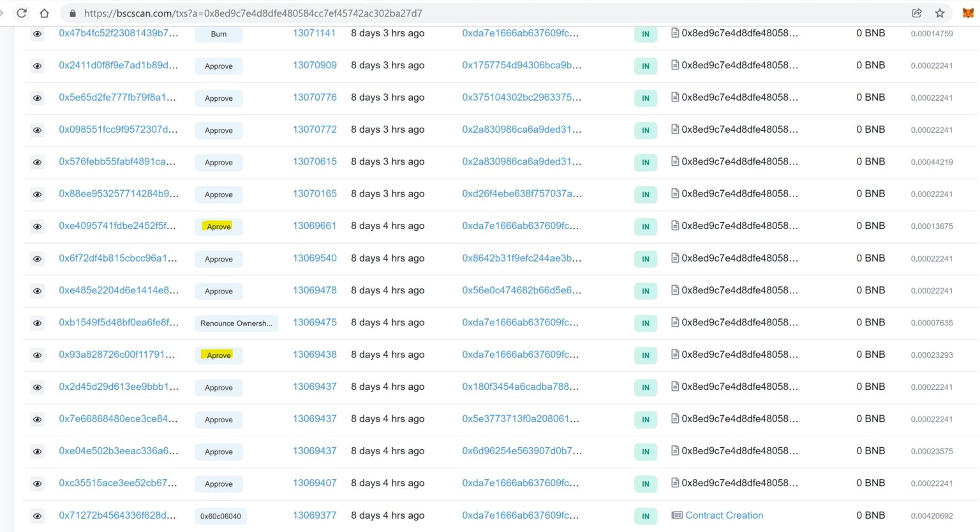This screenshot has width=980, height=532.
Task: Open block 13071141
Action: click(x=315, y=33)
